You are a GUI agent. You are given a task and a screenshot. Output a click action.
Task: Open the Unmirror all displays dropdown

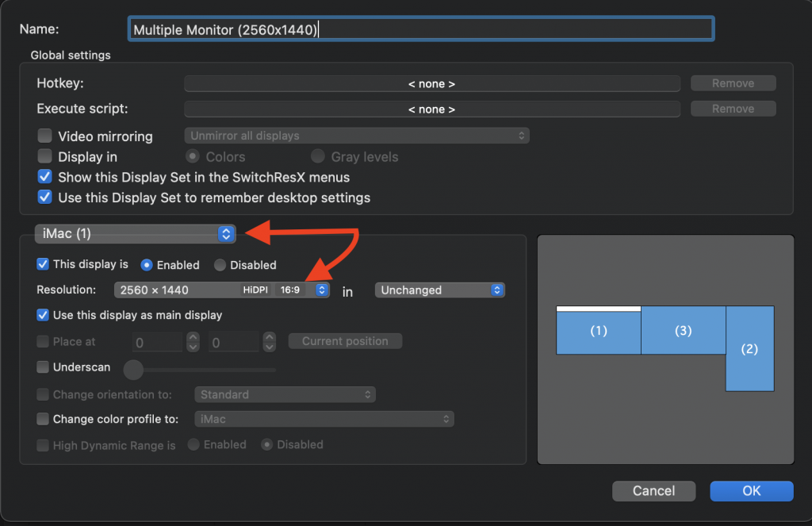[x=357, y=136]
